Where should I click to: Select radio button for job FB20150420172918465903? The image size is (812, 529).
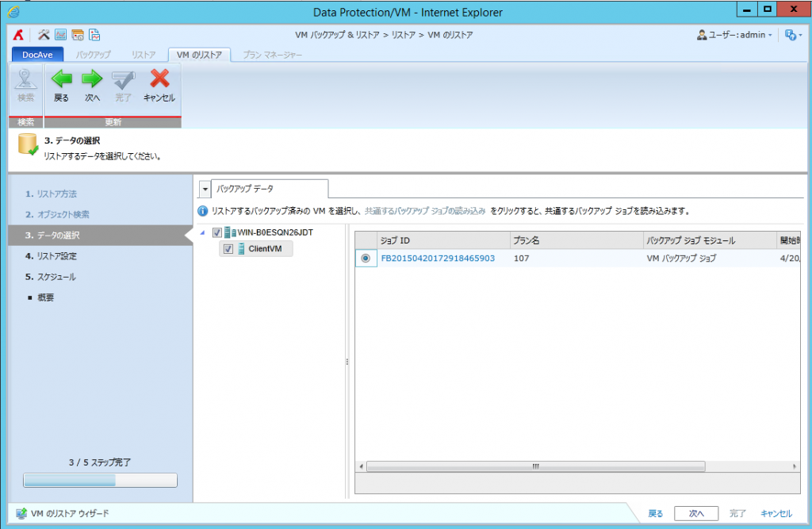[366, 258]
